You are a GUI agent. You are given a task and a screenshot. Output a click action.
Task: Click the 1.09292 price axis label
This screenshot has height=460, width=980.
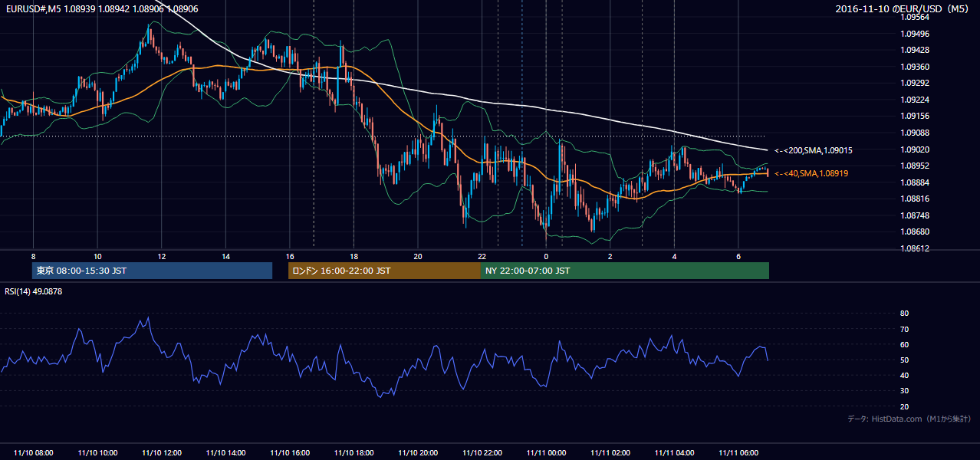[914, 84]
